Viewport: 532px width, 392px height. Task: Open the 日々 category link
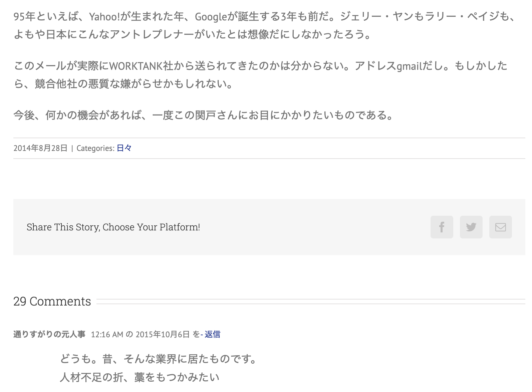click(124, 148)
